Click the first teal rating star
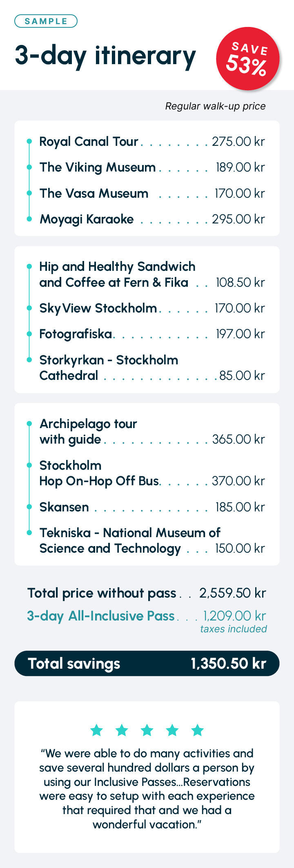The height and width of the screenshot is (868, 294). pyautogui.click(x=96, y=730)
